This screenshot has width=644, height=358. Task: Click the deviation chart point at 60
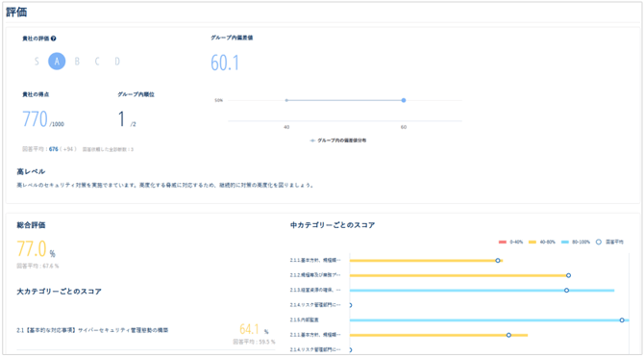[404, 100]
